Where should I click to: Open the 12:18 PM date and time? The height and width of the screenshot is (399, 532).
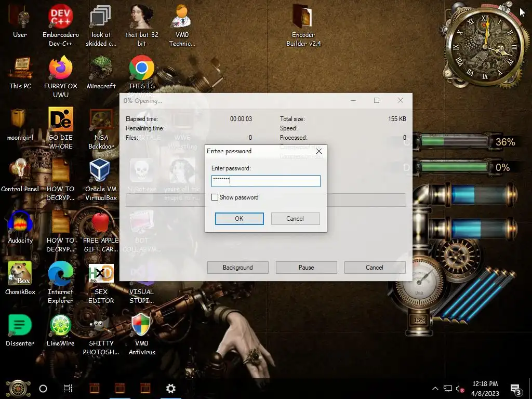click(485, 389)
